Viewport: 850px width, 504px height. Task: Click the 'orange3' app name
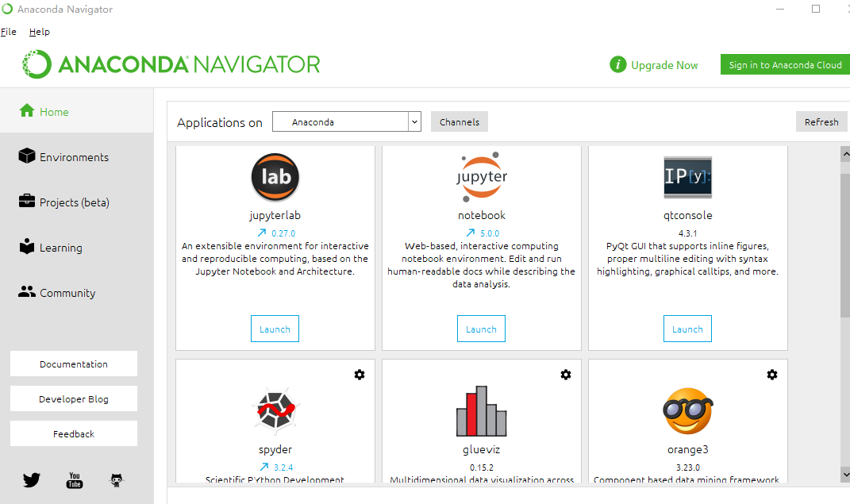point(688,449)
